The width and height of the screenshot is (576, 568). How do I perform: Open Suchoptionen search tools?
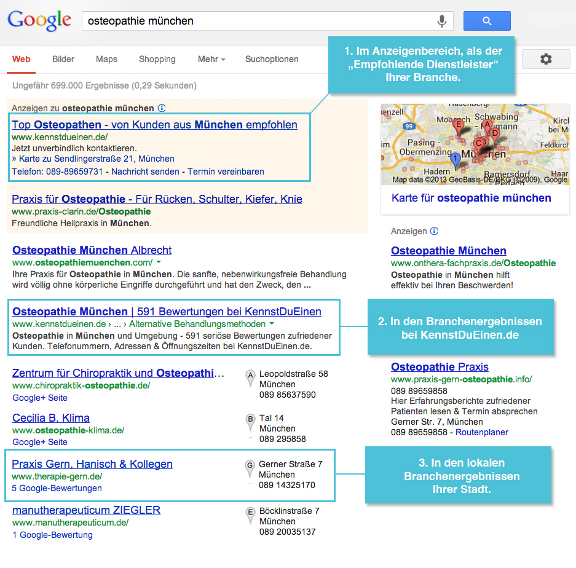[272, 59]
